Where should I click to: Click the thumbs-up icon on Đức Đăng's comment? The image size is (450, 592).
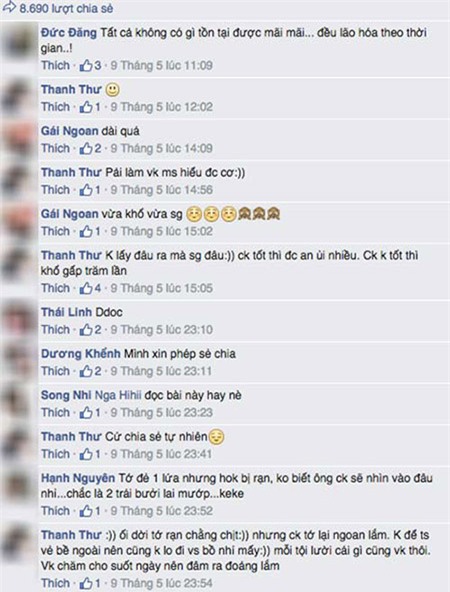86,66
